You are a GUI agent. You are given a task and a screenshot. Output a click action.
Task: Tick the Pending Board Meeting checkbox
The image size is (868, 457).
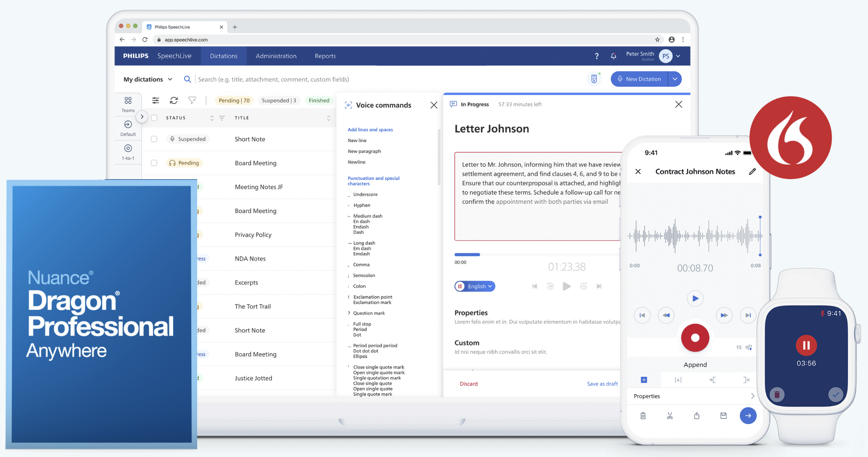(x=154, y=163)
